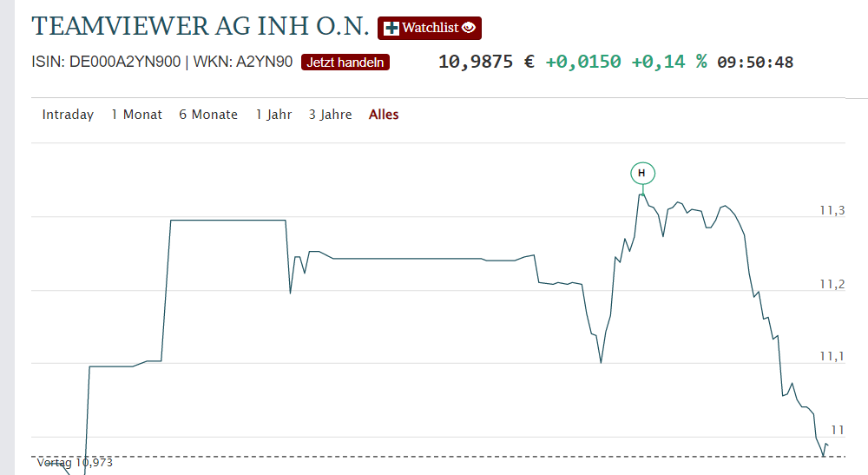This screenshot has height=475, width=868.
Task: Select the ISIN DE000A2YN900 text
Action: (x=106, y=62)
